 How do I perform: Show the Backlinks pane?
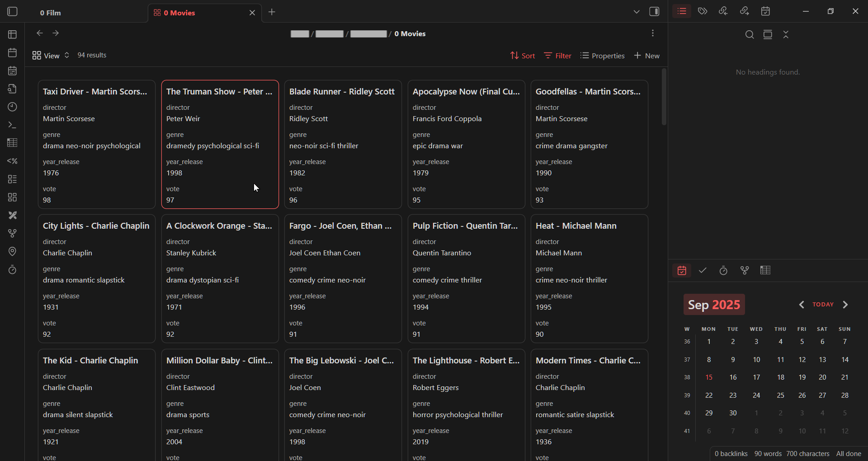(723, 11)
